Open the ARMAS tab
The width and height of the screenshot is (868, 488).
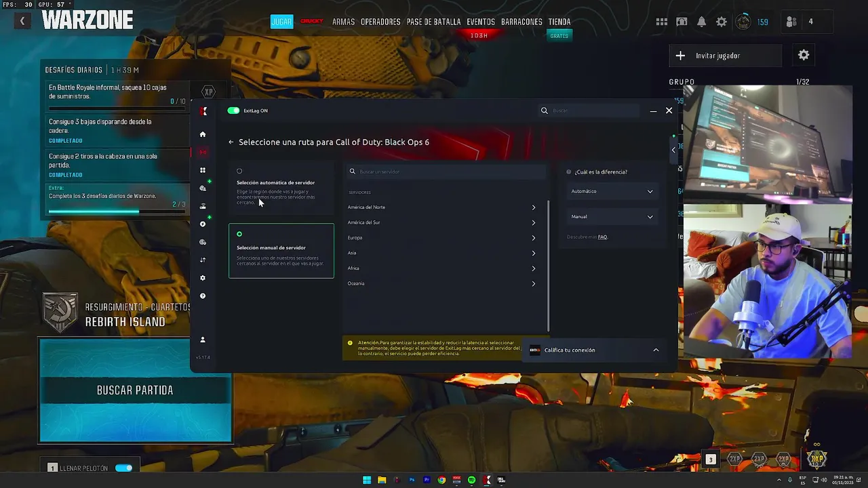(x=343, y=22)
